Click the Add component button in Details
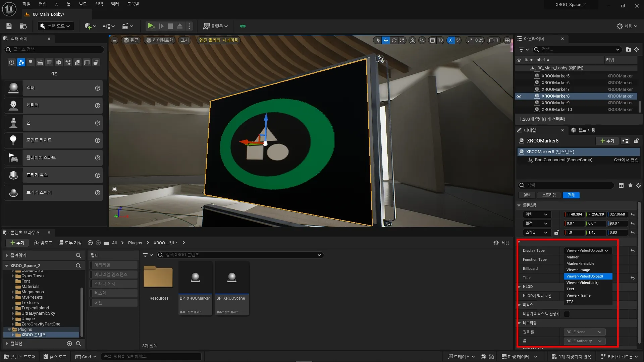Viewport: 644px width, 362px height. [607, 141]
